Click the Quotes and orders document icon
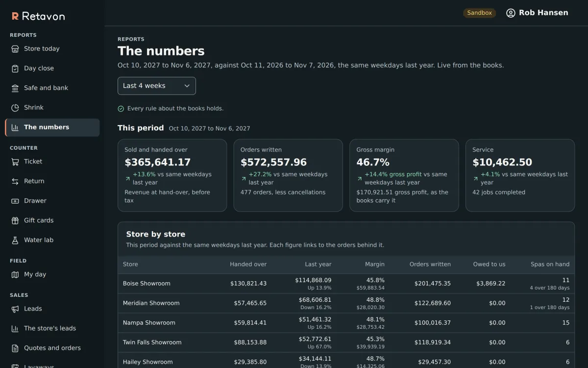Screen dimensions: 588x368 pyautogui.click(x=15, y=348)
